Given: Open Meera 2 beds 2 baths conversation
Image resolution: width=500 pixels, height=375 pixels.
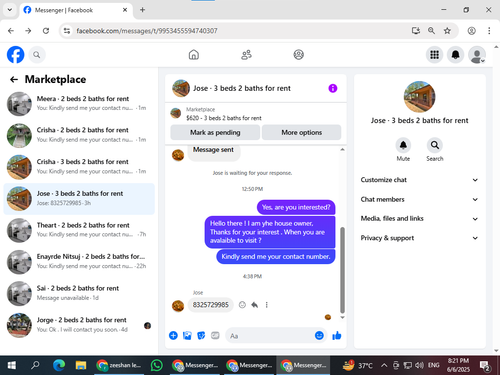Looking at the screenshot, I should [79, 103].
